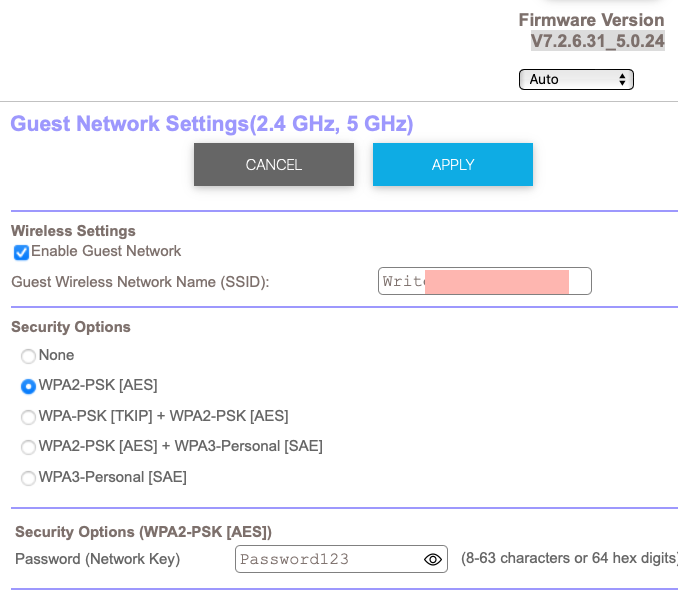
Task: Select the WPA2-PSK [AES] radio button
Action: (x=28, y=386)
